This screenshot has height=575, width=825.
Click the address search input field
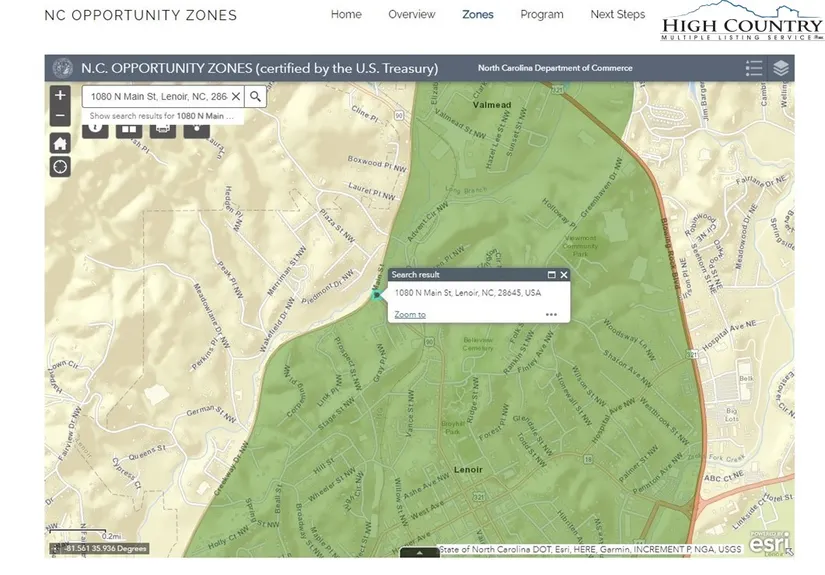coord(158,96)
